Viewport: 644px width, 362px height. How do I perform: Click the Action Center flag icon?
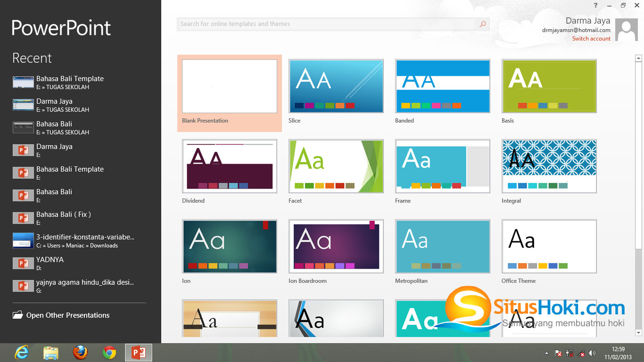point(558,353)
